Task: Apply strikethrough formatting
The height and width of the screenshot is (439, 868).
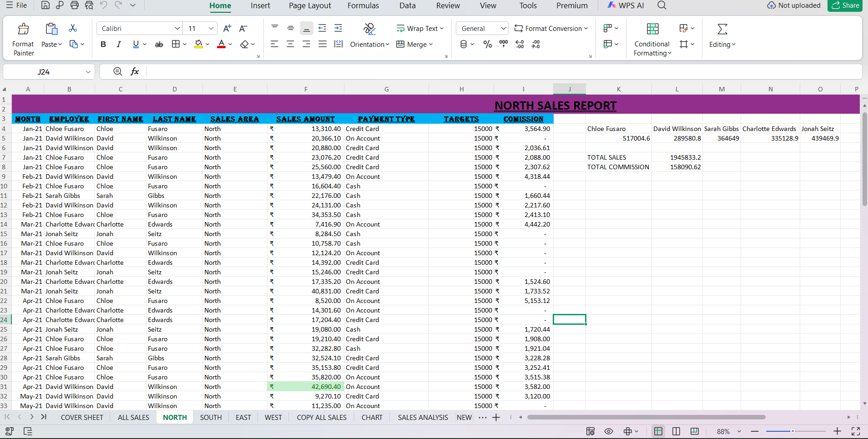Action: [159, 44]
